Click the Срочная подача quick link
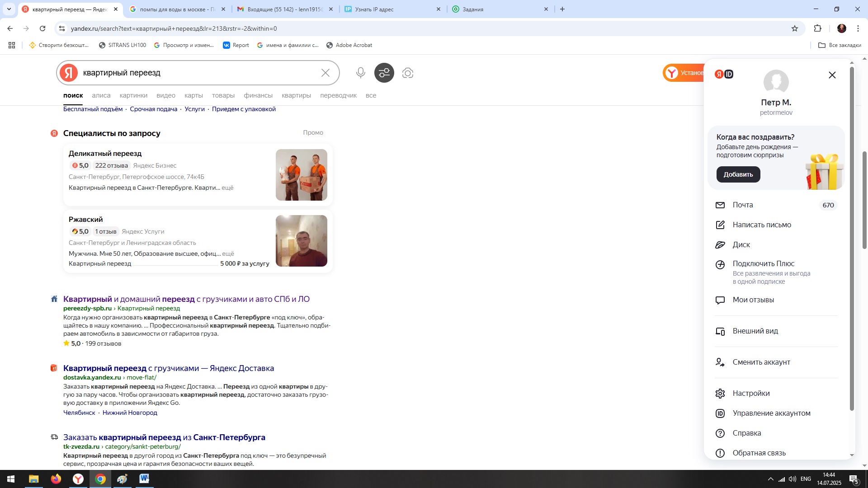This screenshot has height=488, width=868. (x=154, y=109)
